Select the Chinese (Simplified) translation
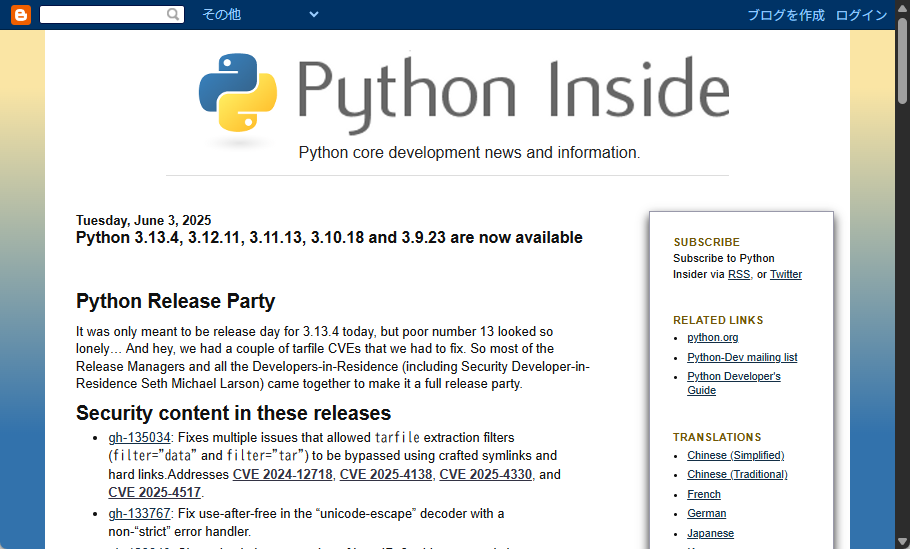This screenshot has height=549, width=910. click(735, 455)
